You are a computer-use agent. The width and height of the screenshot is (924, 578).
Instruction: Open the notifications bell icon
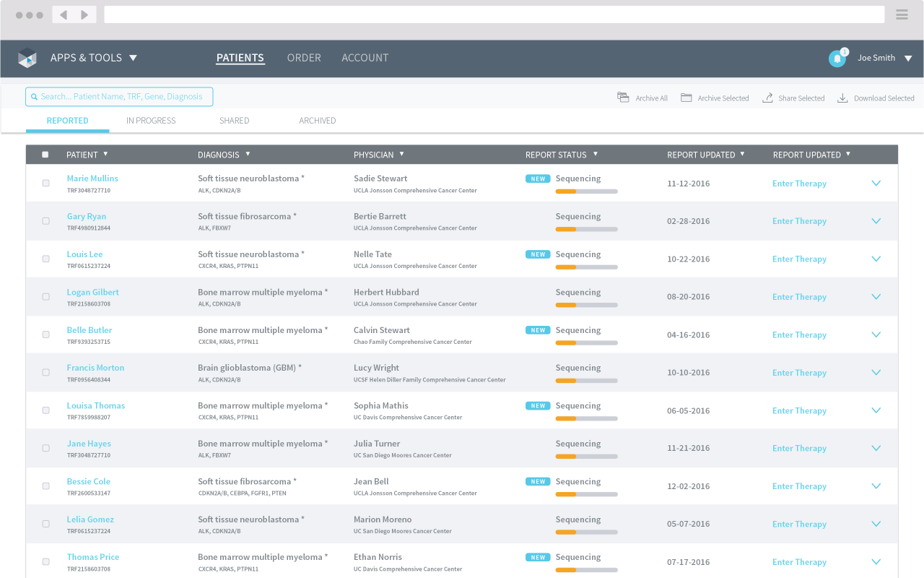[837, 59]
